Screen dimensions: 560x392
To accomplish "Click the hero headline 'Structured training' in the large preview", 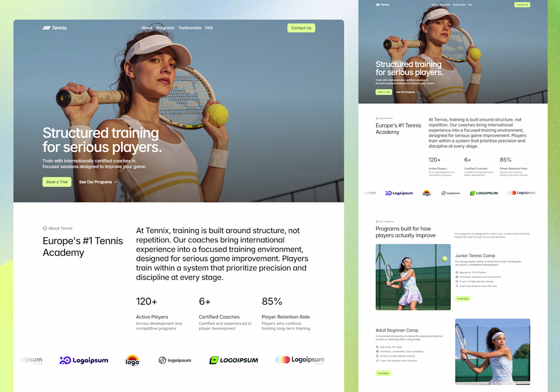I will (x=101, y=133).
